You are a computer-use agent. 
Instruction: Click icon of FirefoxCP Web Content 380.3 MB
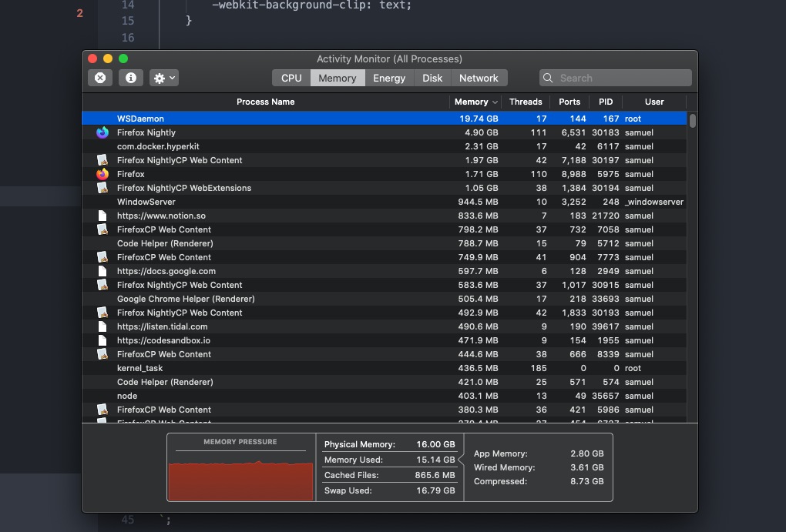click(102, 410)
